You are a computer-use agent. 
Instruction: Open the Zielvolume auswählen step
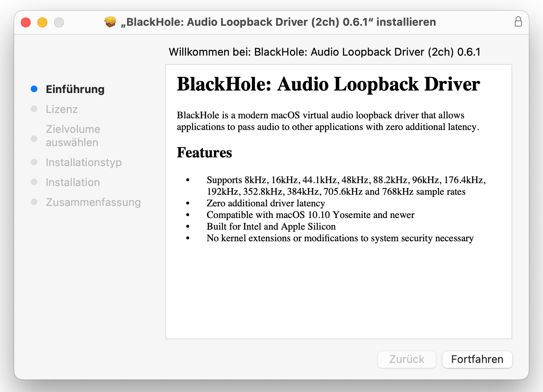(x=73, y=136)
